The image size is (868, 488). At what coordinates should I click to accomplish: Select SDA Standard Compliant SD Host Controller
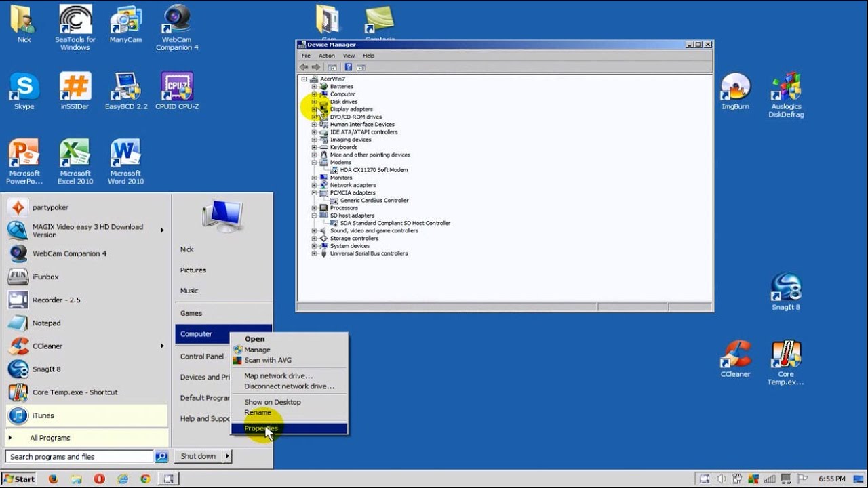[x=395, y=223]
